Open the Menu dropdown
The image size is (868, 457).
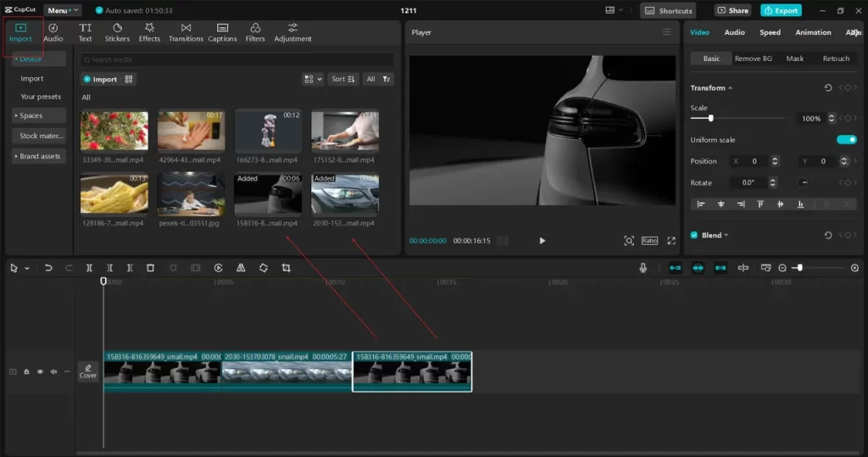click(x=63, y=11)
